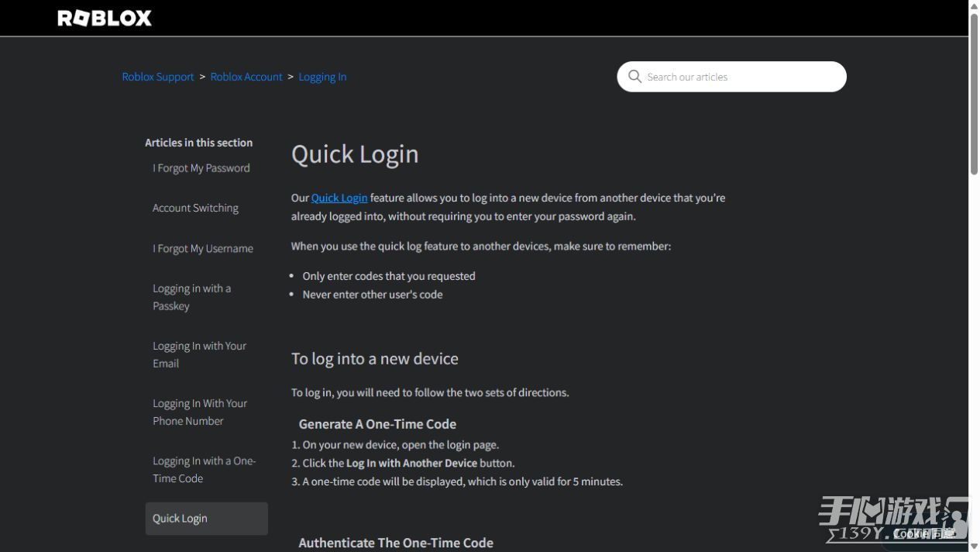Click the Roblox logo in header

point(105,18)
